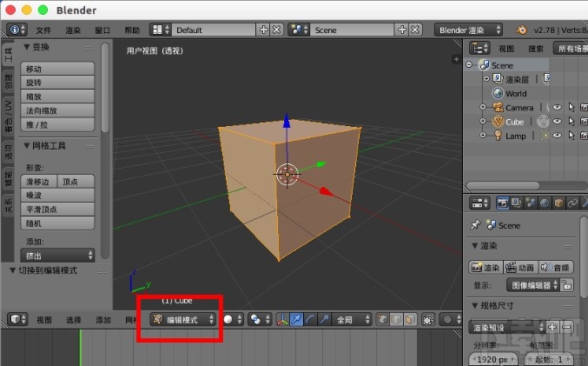Add a new scene with plus icon
Screen dimensions: 588x366
[x=402, y=30]
